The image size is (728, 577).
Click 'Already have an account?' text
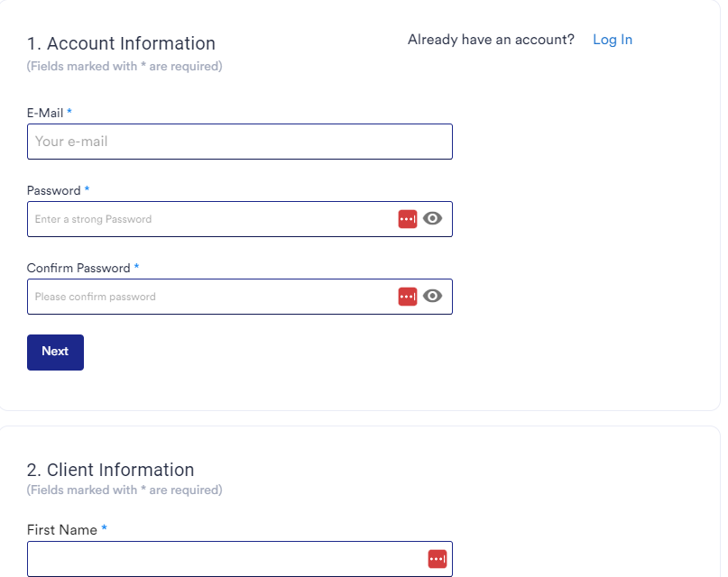click(491, 40)
